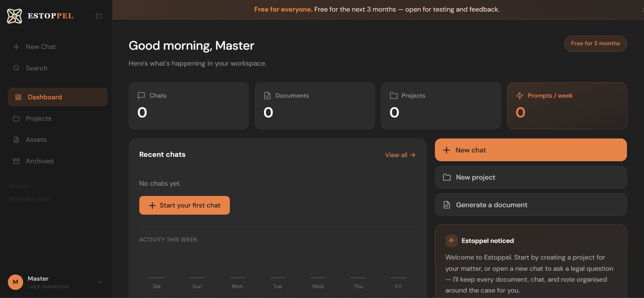
Task: Click 'Free for everyone.' banner text
Action: coord(283,9)
